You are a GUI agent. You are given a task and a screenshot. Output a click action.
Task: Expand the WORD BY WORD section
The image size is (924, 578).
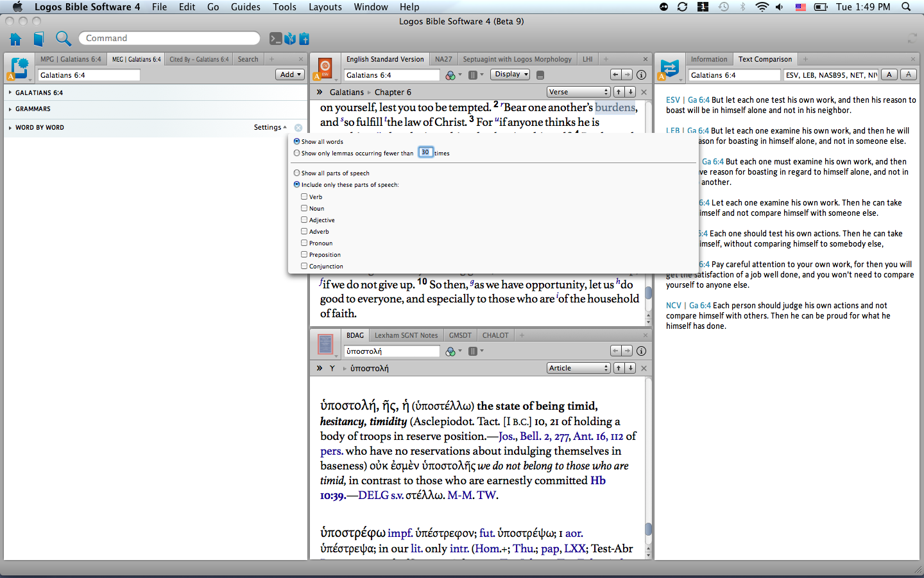(x=10, y=128)
